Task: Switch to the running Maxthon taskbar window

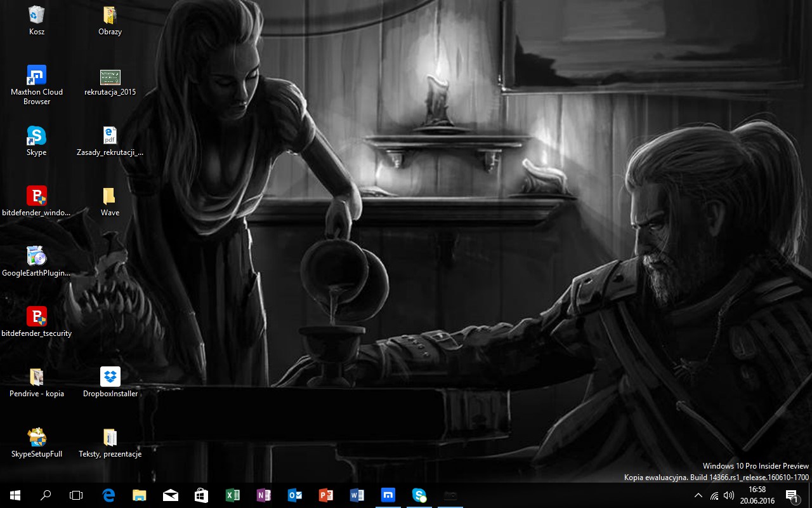Action: tap(388, 495)
